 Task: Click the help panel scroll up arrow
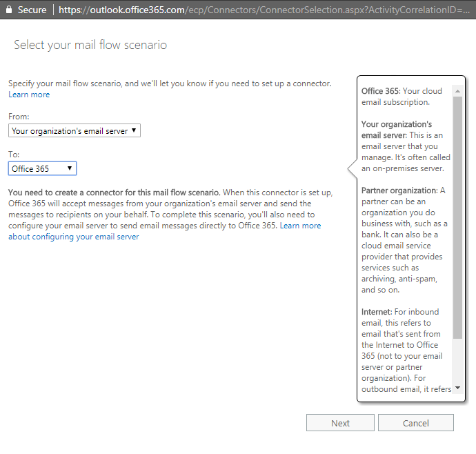pyautogui.click(x=457, y=91)
